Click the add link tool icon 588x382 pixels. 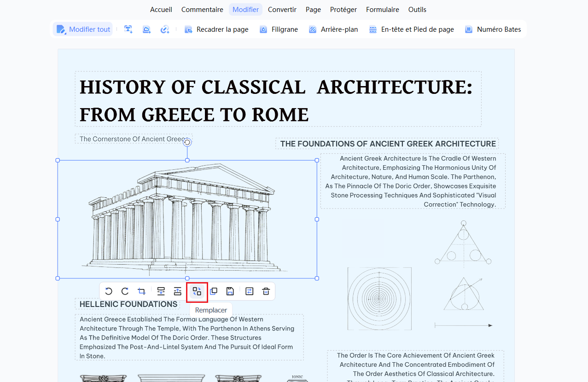tap(165, 29)
